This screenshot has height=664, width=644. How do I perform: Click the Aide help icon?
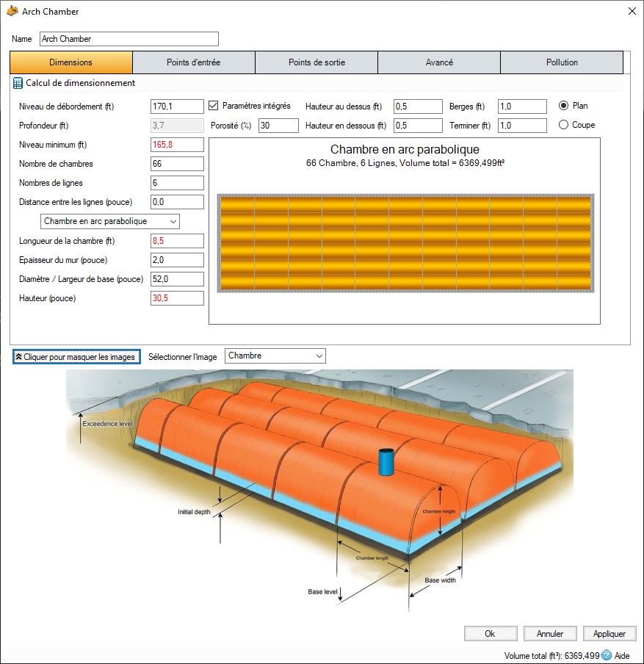pos(607,655)
